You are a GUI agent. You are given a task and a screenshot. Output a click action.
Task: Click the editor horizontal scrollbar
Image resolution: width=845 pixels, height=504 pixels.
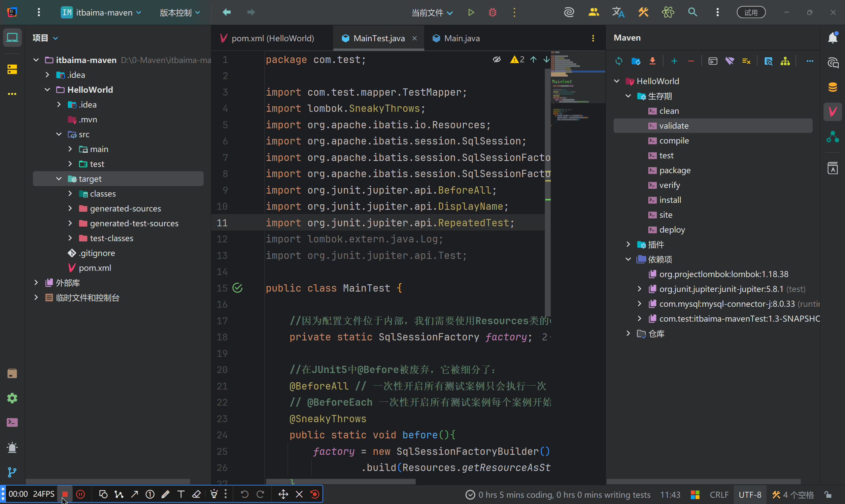coord(340,481)
